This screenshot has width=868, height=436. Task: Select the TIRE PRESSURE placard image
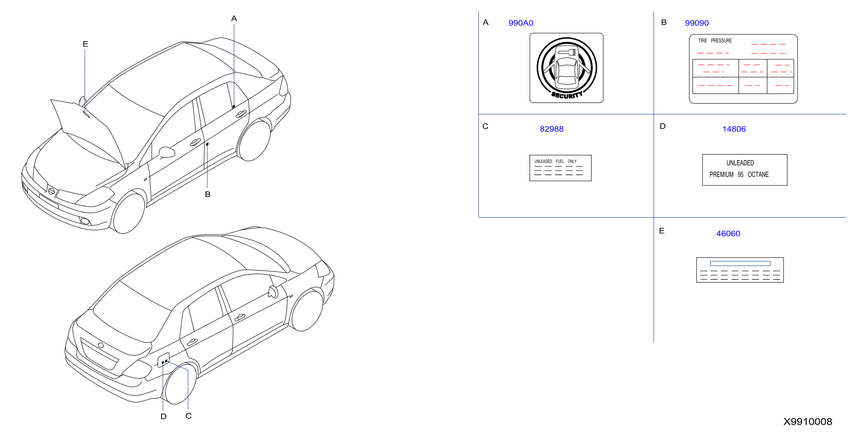click(x=743, y=69)
